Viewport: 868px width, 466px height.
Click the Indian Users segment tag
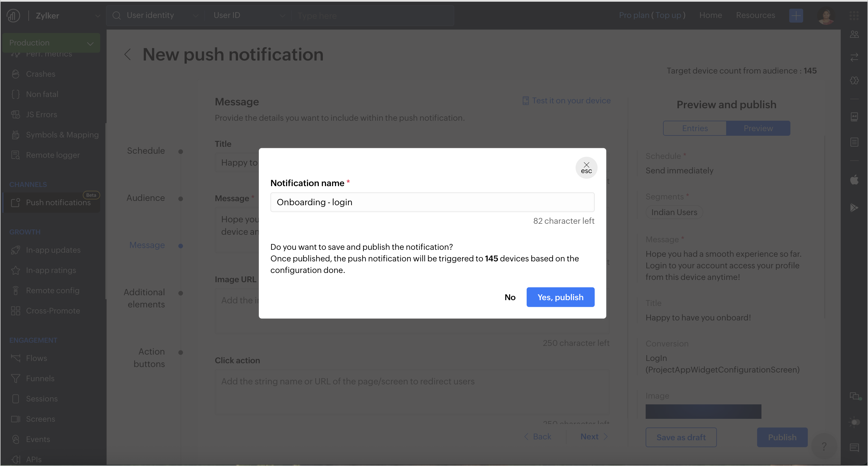coord(674,212)
